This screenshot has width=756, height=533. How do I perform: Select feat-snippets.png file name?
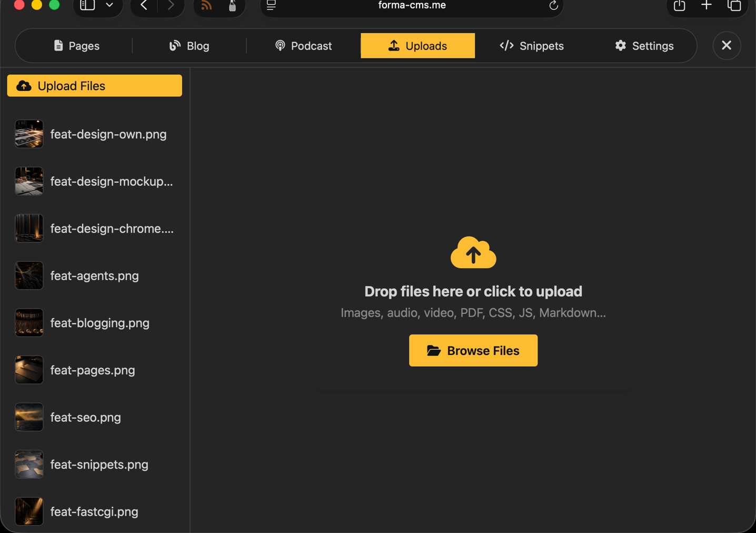[99, 465]
